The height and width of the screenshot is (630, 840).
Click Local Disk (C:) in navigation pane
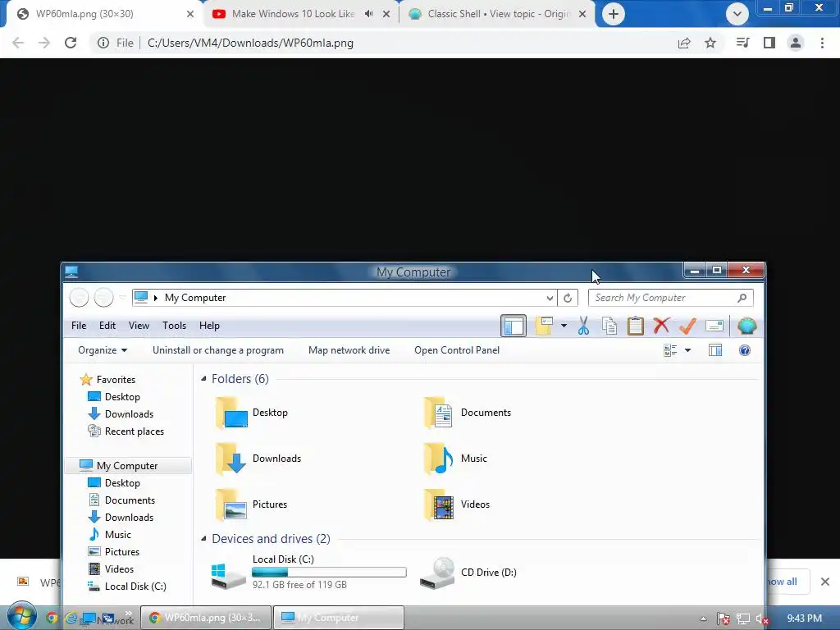[x=127, y=586]
